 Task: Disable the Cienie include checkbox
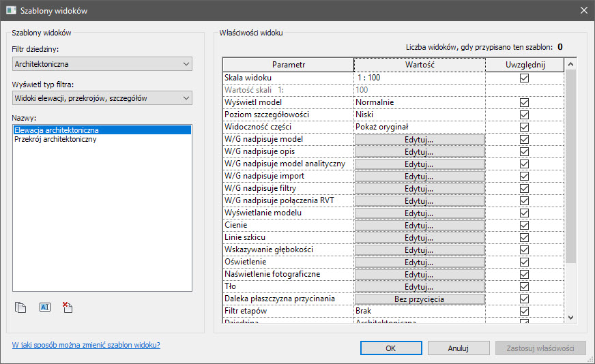click(524, 226)
